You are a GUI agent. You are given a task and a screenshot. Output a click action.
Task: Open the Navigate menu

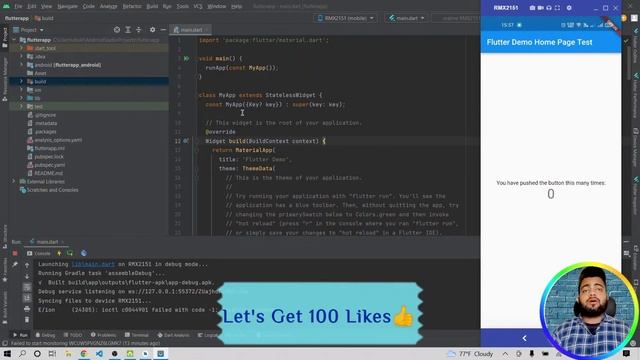click(67, 7)
